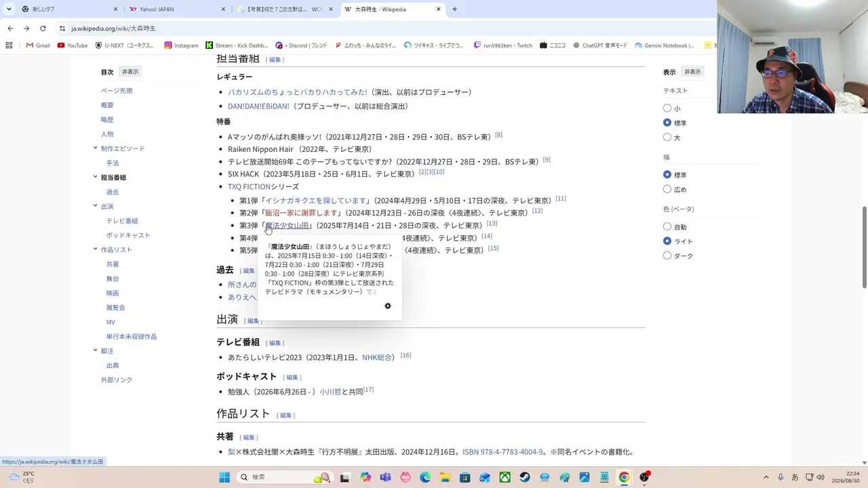Go back to the previous page
868x488 pixels.
tap(10, 28)
